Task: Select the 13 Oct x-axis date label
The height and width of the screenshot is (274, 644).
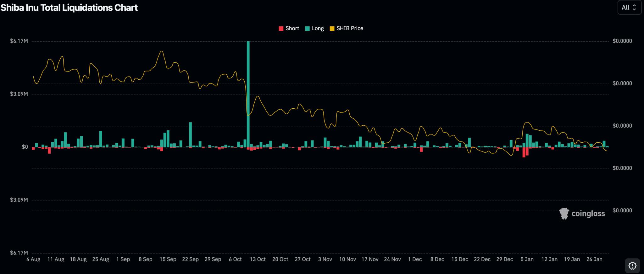Action: coord(258,259)
